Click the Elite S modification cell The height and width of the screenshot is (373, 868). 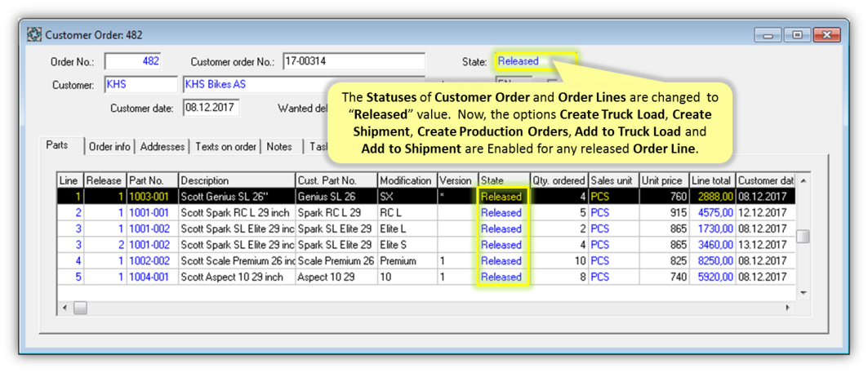click(x=407, y=245)
